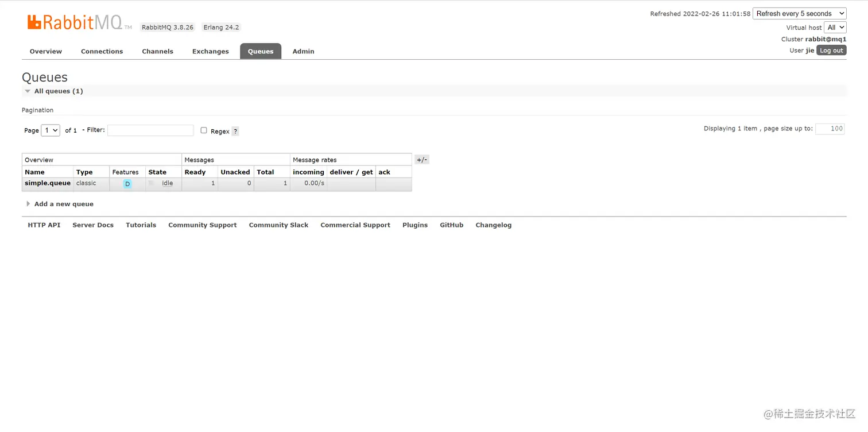Open the Tutorials link
This screenshot has width=868, height=432.
[141, 225]
